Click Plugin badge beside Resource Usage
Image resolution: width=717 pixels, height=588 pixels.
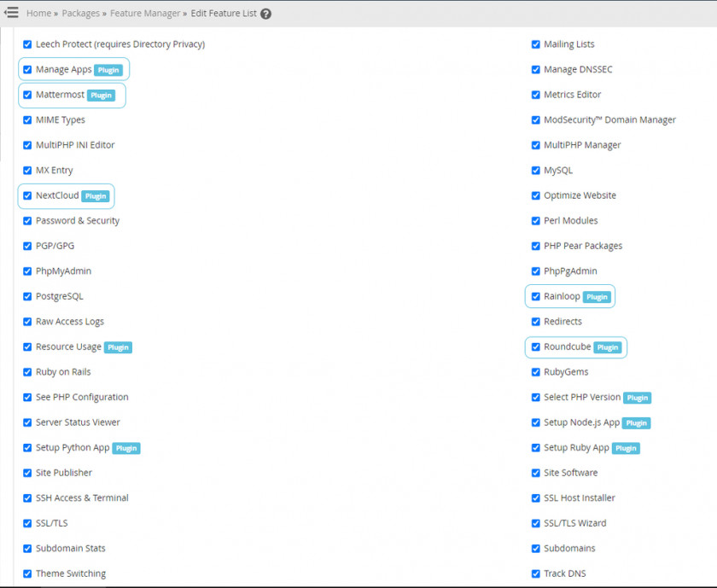[118, 347]
